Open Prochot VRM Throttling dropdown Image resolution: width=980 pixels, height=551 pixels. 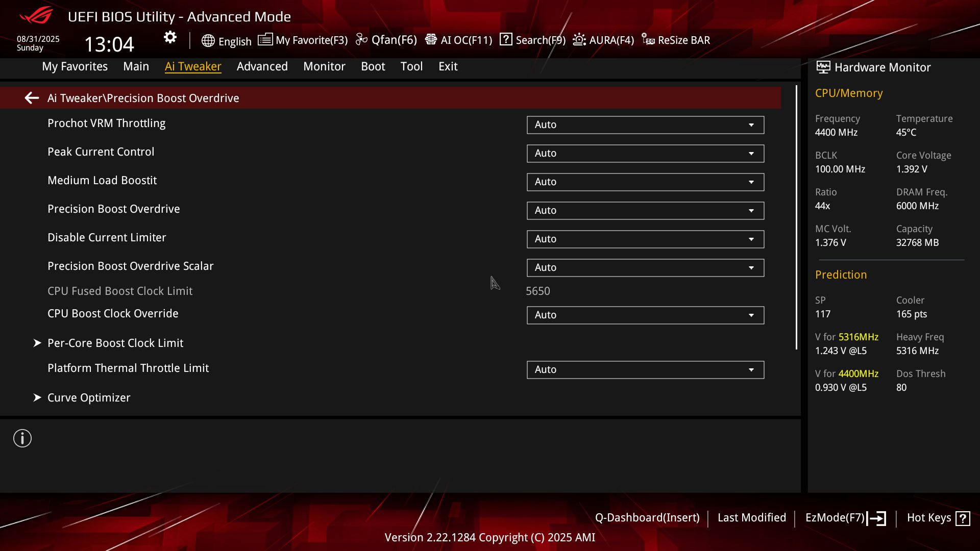click(x=645, y=125)
